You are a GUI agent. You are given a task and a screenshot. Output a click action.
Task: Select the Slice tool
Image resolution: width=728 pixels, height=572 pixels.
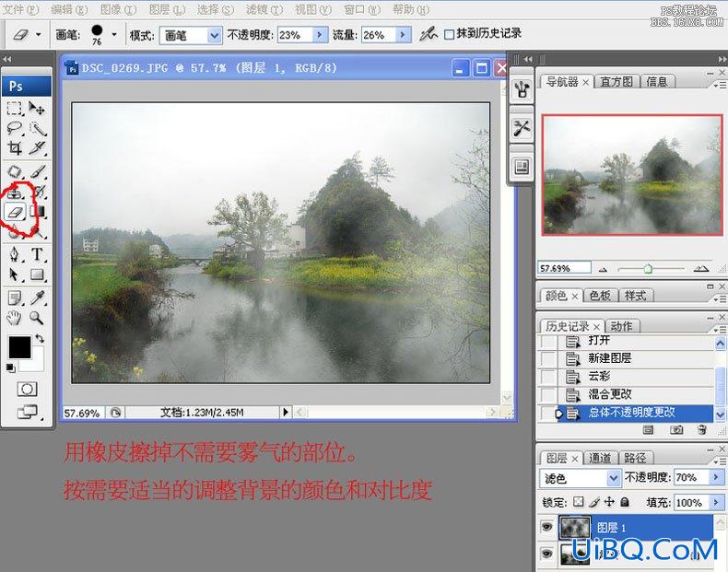tap(37, 148)
